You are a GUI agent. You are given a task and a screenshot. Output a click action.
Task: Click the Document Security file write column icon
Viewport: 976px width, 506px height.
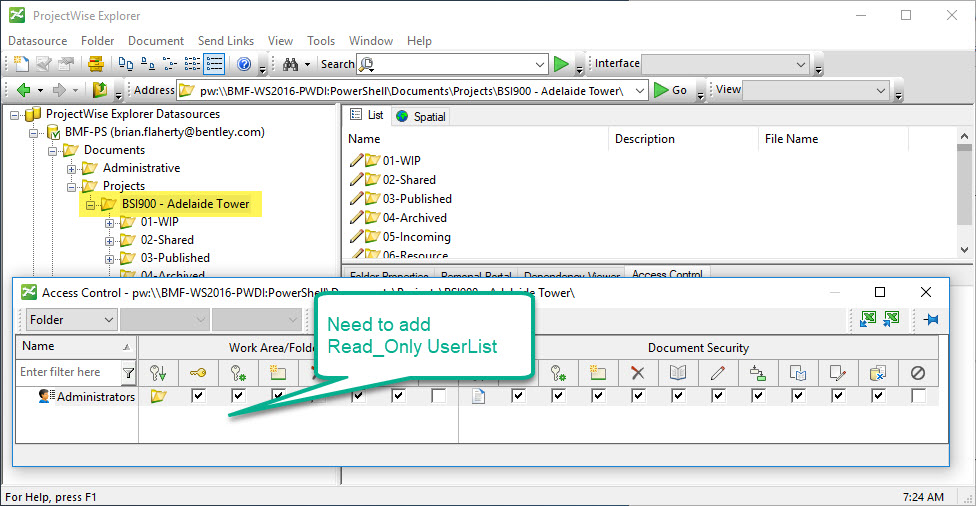(x=837, y=373)
